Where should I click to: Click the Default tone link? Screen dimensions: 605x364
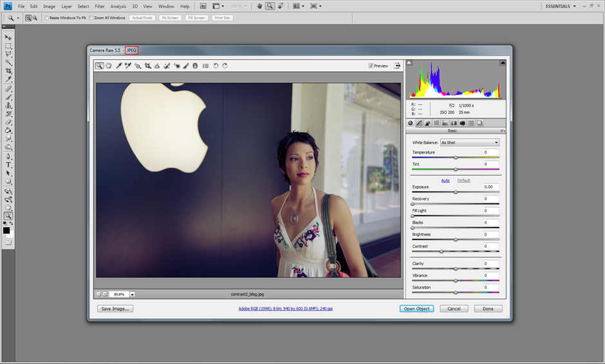tap(464, 181)
